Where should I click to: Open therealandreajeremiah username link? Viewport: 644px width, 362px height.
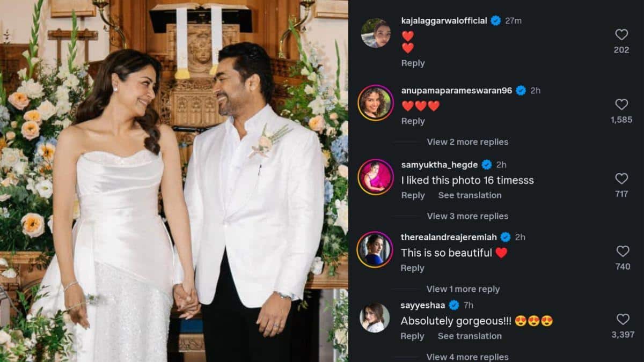pyautogui.click(x=449, y=237)
